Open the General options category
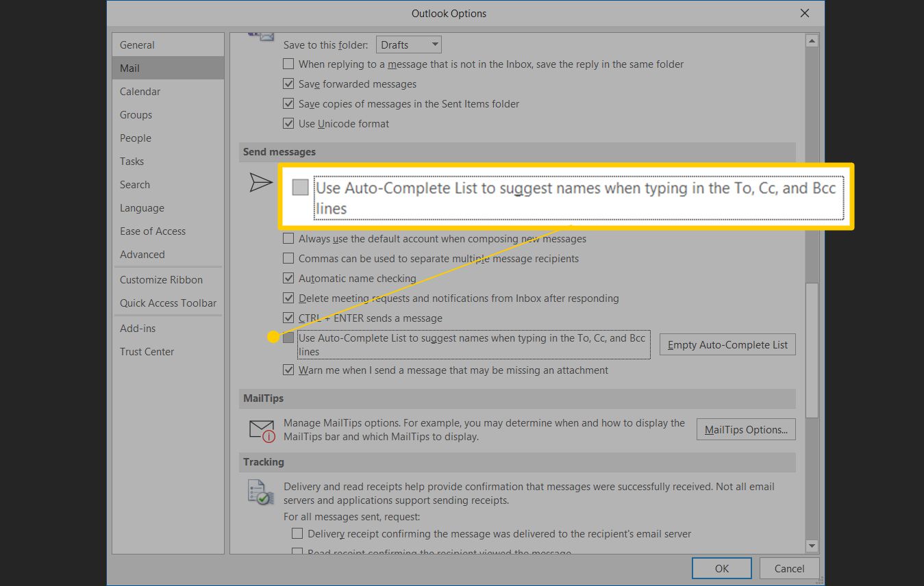 [x=168, y=45]
